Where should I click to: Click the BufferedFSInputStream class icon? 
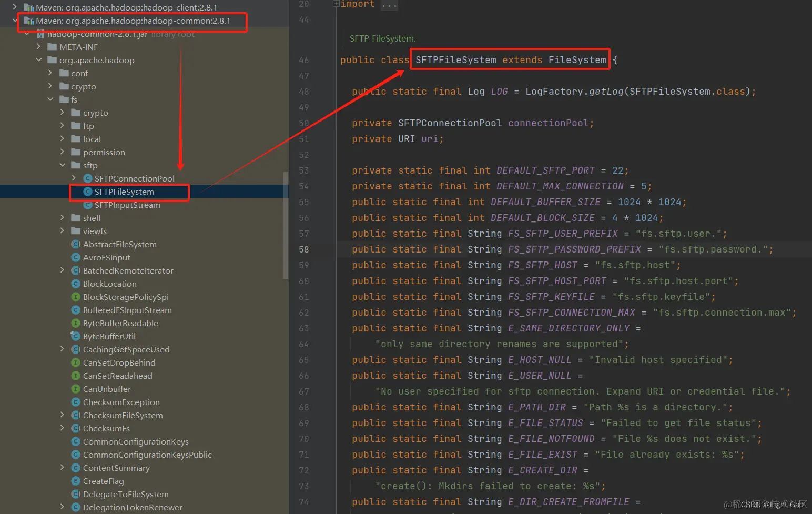[76, 310]
